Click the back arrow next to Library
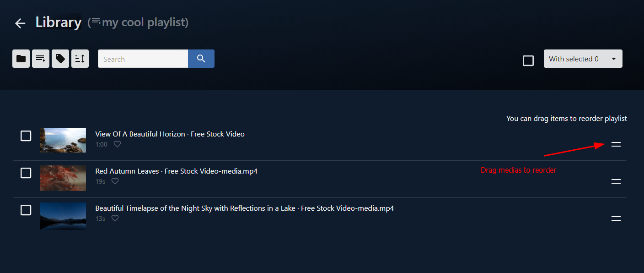Viewport: 644px width, 273px height. 20,23
